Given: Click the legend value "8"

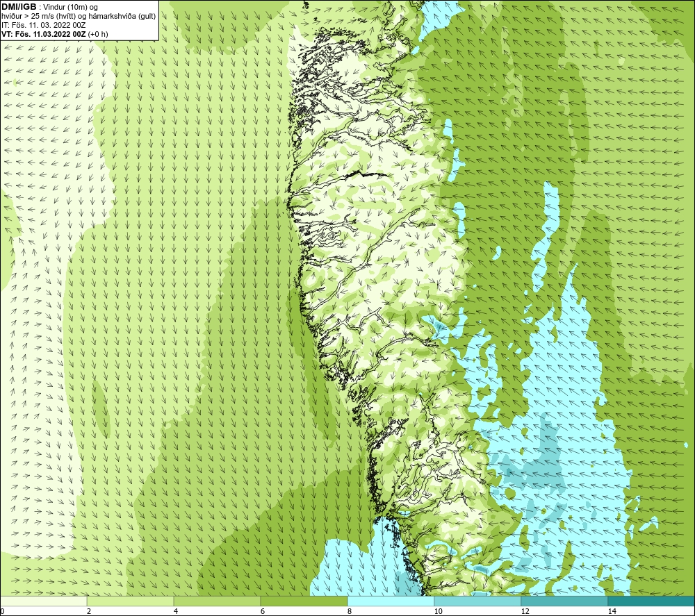Looking at the screenshot, I should coord(350,611).
